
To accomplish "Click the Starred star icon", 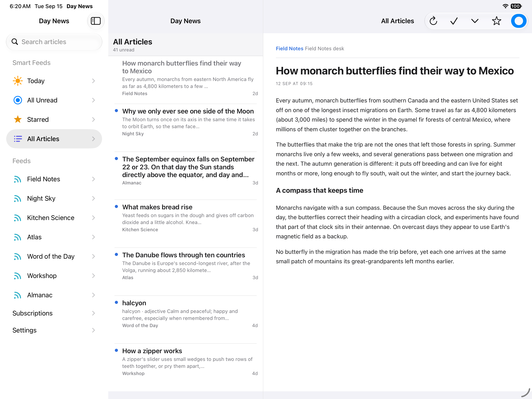I will pyautogui.click(x=18, y=119).
